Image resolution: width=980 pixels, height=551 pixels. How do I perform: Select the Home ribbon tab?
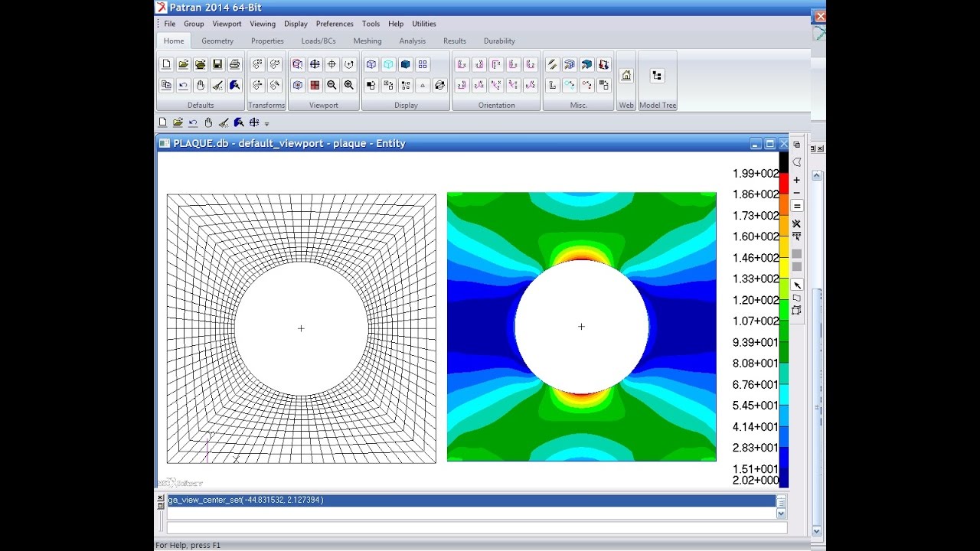pyautogui.click(x=174, y=41)
